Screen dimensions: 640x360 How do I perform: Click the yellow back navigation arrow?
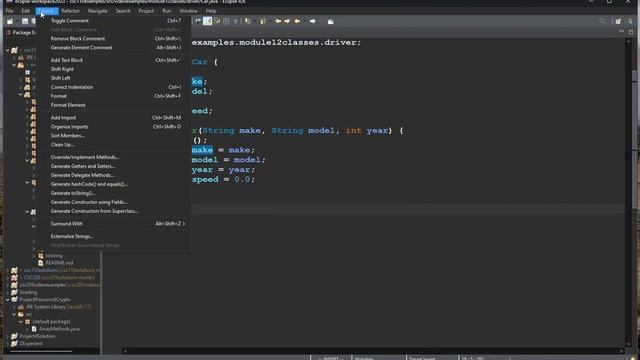[x=298, y=21]
